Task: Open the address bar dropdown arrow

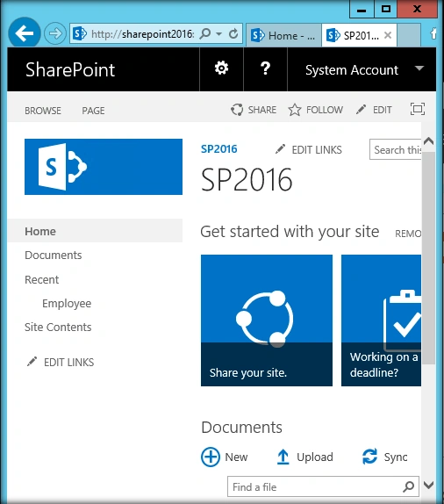Action: coord(218,33)
